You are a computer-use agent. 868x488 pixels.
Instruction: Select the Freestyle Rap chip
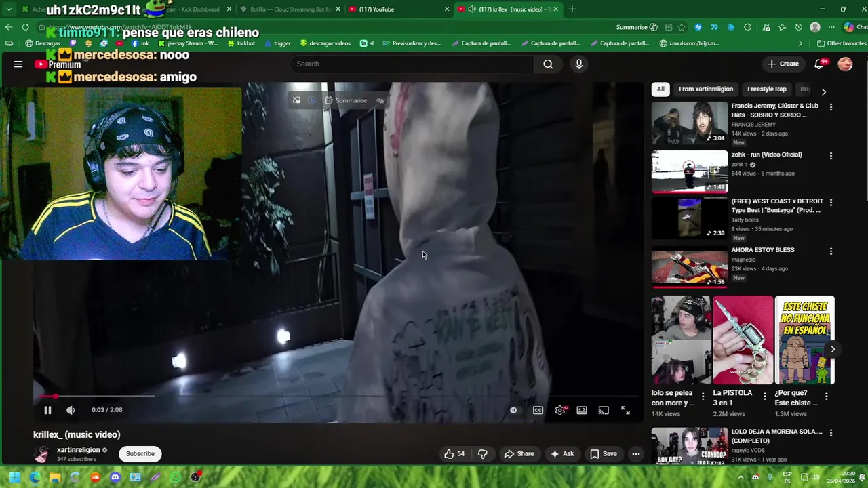point(767,89)
